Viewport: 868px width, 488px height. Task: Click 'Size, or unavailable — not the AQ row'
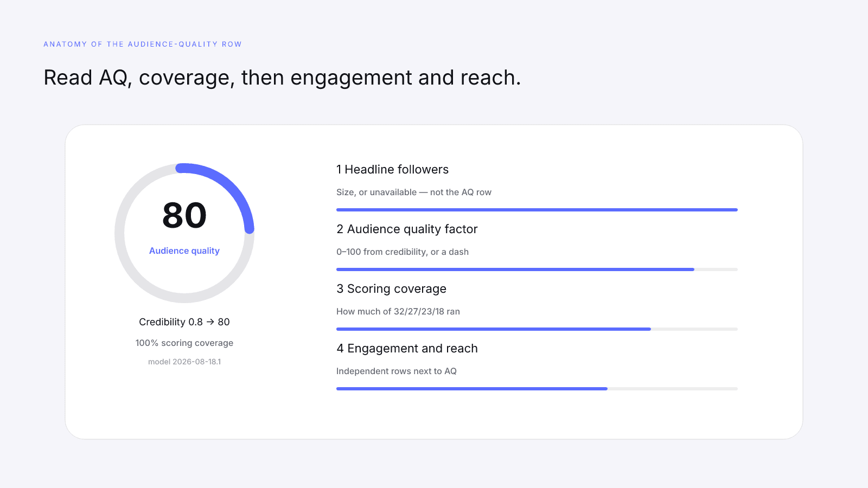click(414, 192)
